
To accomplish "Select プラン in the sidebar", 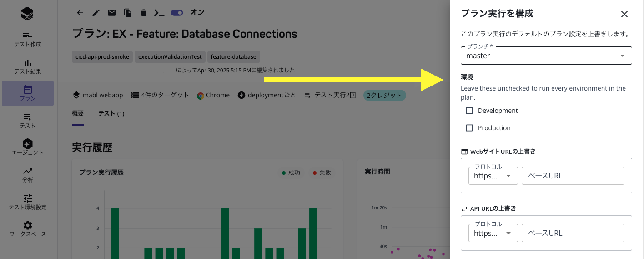I will pyautogui.click(x=28, y=93).
